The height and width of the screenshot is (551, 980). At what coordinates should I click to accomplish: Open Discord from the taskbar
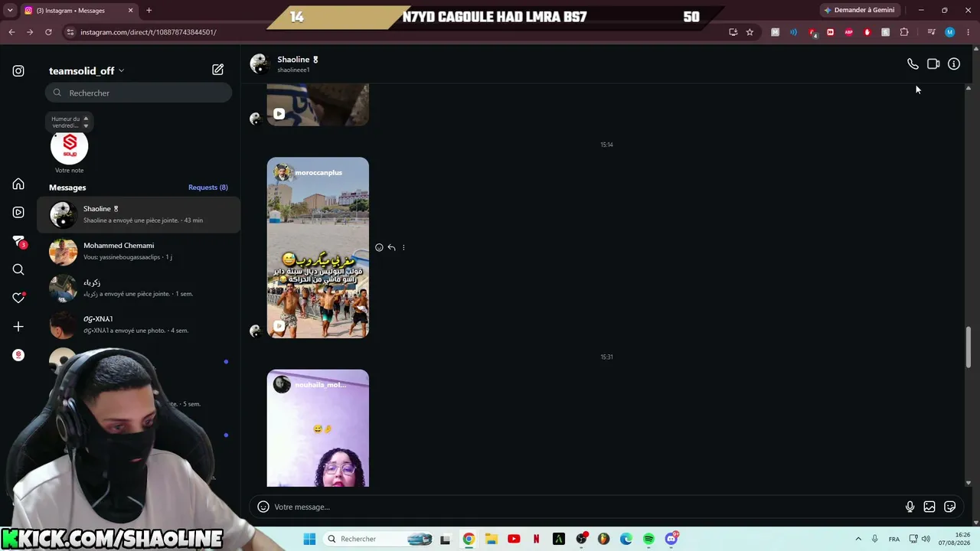(x=671, y=539)
